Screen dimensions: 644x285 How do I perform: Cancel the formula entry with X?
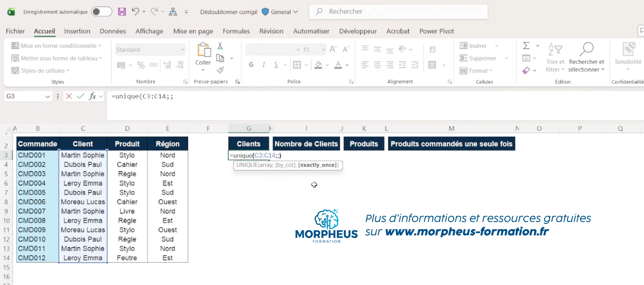tap(69, 96)
